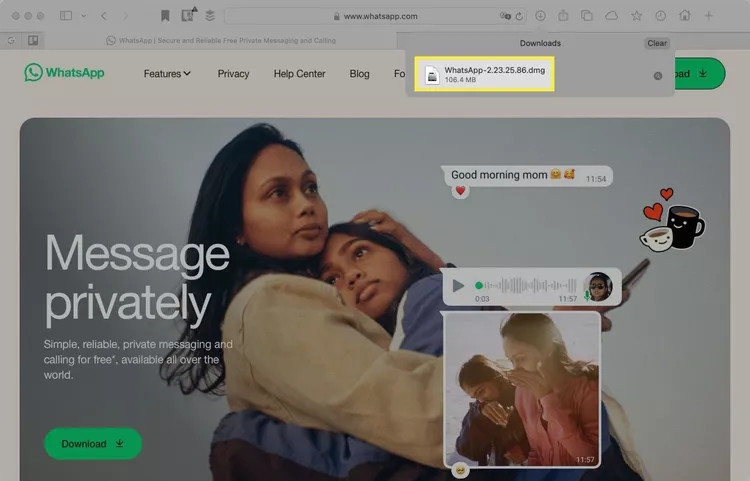
Task: Click the bookmark extension icon
Action: point(165,16)
